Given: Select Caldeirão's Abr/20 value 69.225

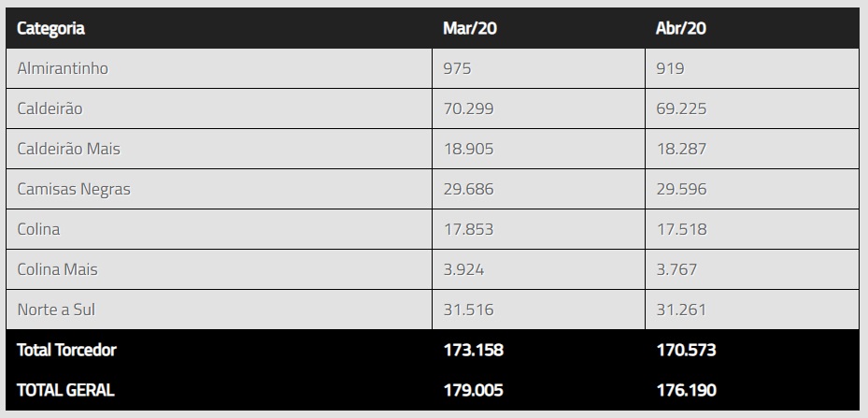Looking at the screenshot, I should pos(681,108).
